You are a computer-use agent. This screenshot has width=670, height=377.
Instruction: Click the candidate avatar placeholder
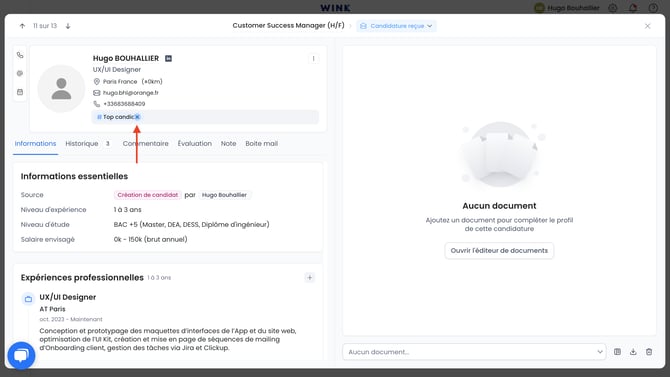(62, 88)
